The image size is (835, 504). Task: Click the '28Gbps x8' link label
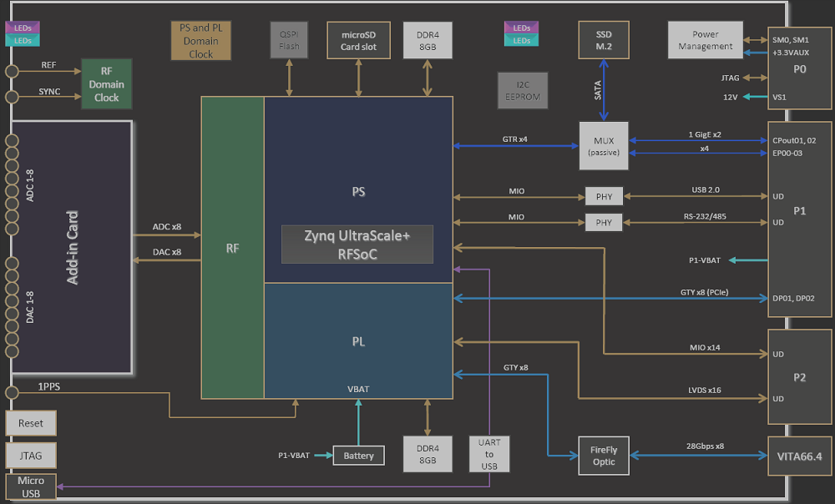(705, 446)
